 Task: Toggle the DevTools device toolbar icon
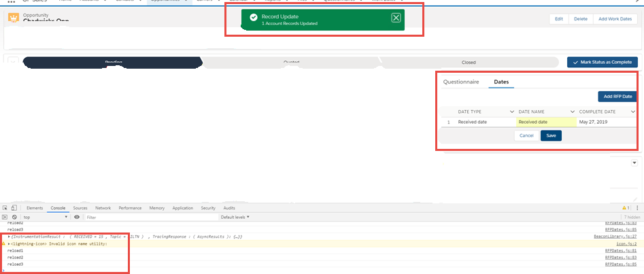14,208
